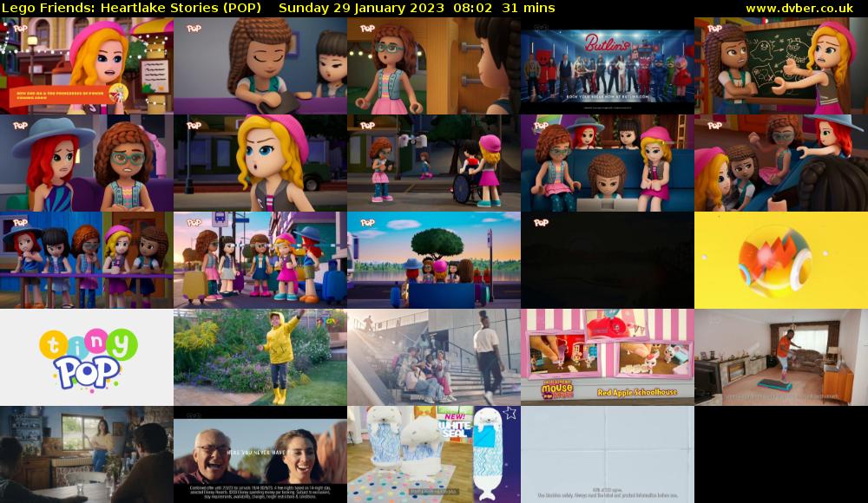Open thumbnail of blonde girl with orange banner

(87, 66)
